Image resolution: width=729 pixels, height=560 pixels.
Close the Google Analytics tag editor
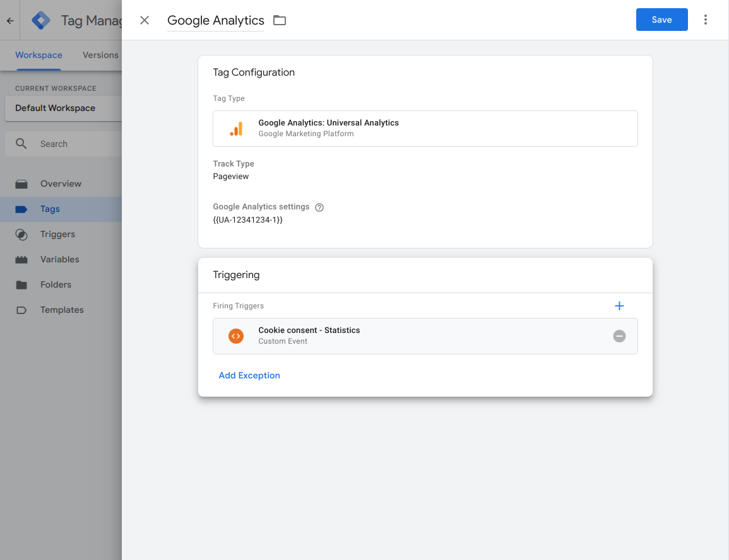click(x=145, y=20)
